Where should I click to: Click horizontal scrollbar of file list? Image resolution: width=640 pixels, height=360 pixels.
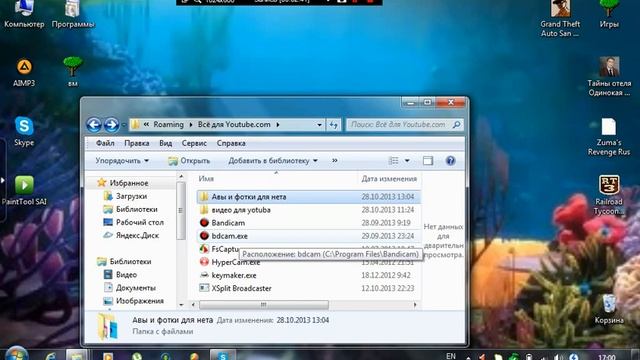(x=264, y=304)
